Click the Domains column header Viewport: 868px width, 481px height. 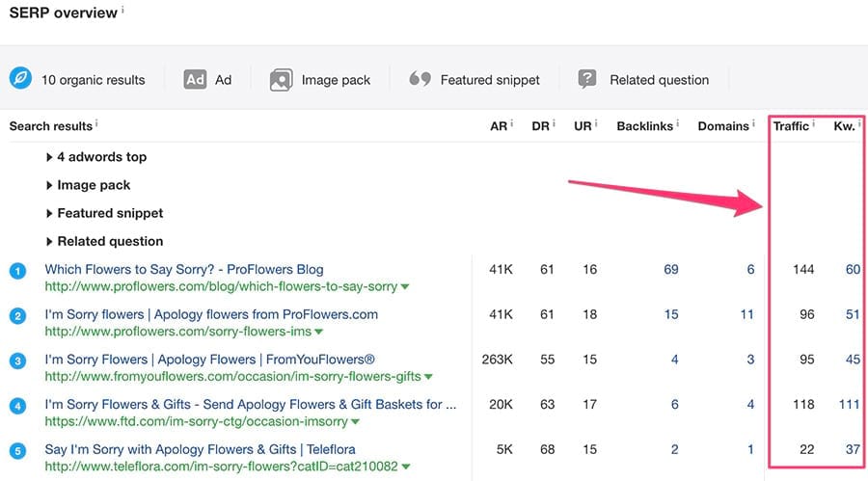(723, 126)
